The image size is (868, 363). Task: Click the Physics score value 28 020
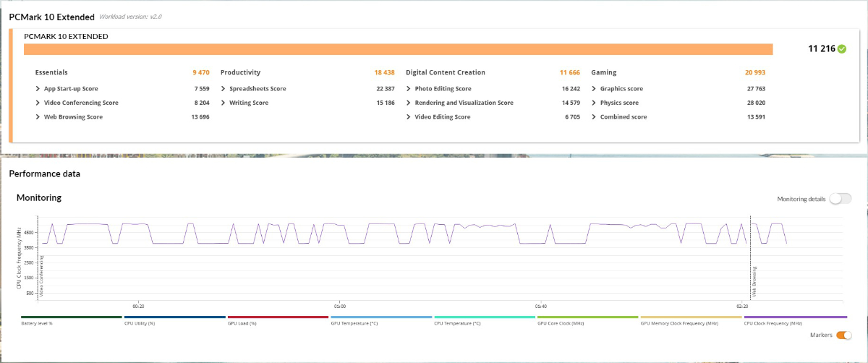click(x=755, y=103)
